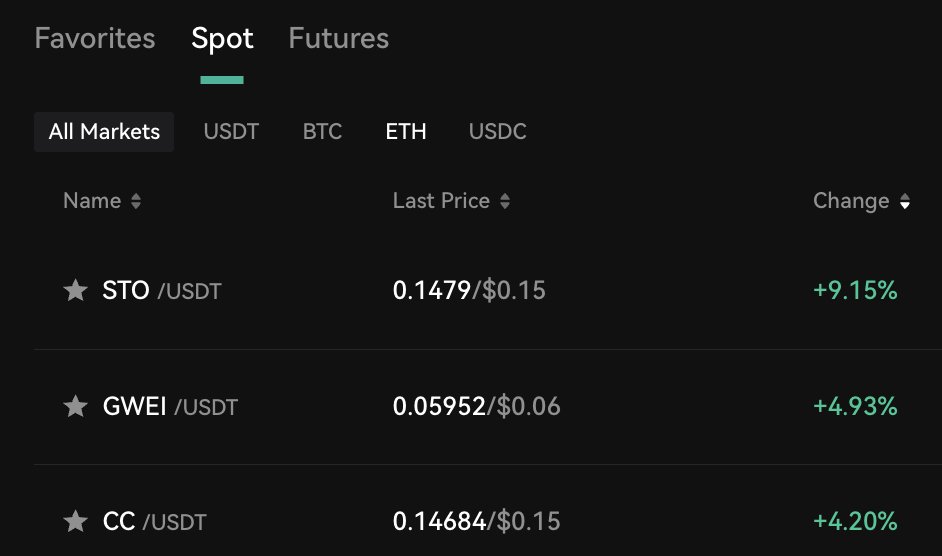This screenshot has height=556, width=942.
Task: Open the GWEI /USDT trading pair
Action: click(x=170, y=406)
